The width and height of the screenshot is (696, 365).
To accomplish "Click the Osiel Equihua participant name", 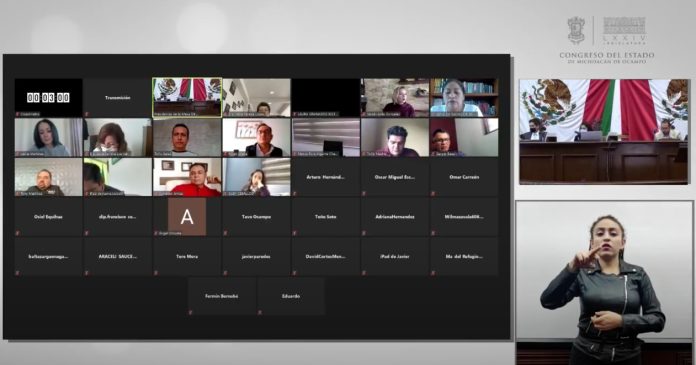I will 48,217.
